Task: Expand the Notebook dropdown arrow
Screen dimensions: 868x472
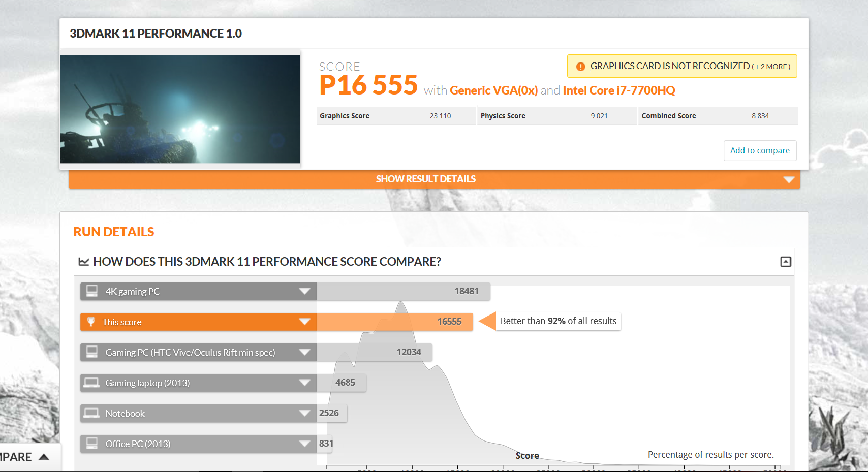Action: point(304,413)
